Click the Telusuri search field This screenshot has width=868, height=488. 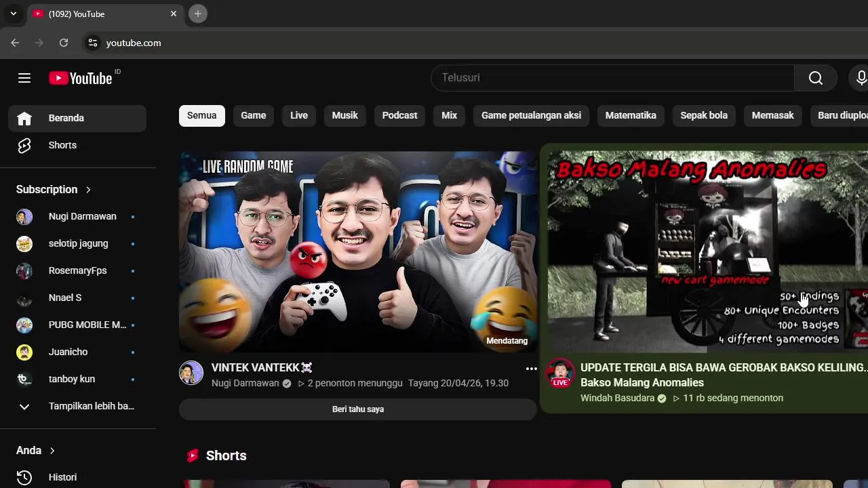click(x=612, y=78)
